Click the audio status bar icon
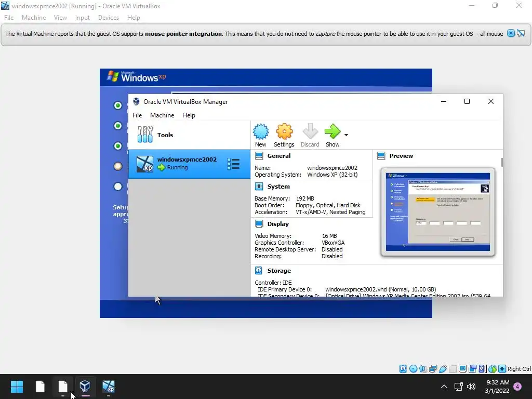This screenshot has width=532, height=399. pos(423,369)
